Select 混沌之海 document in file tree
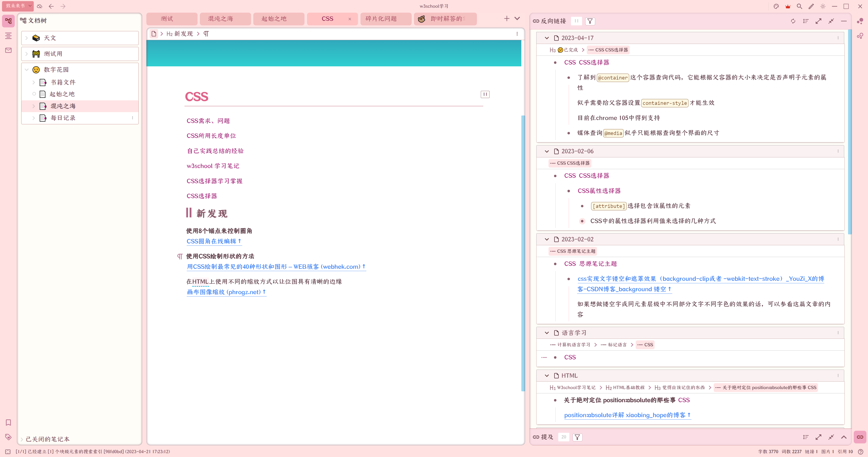Image resolution: width=868 pixels, height=457 pixels. point(63,106)
